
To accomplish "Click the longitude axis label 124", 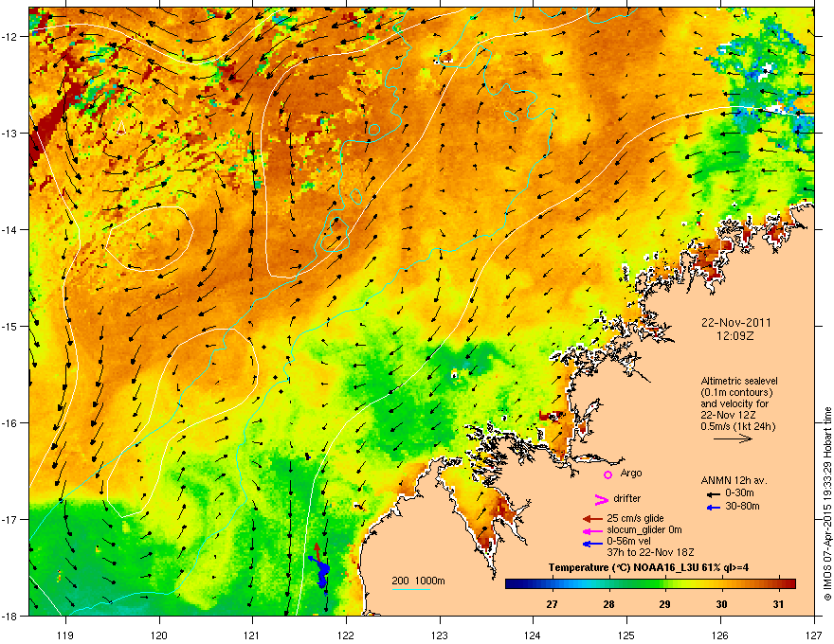I will [x=533, y=635].
